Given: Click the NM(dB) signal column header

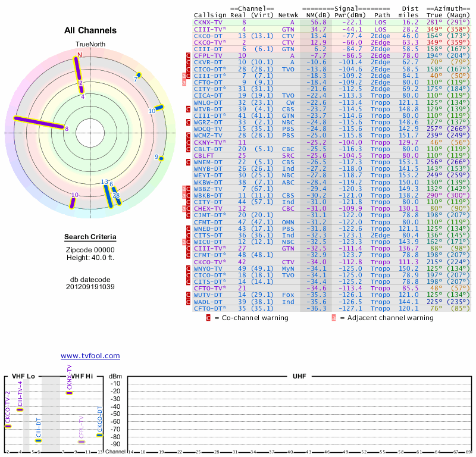Looking at the screenshot, I should click(x=315, y=15).
